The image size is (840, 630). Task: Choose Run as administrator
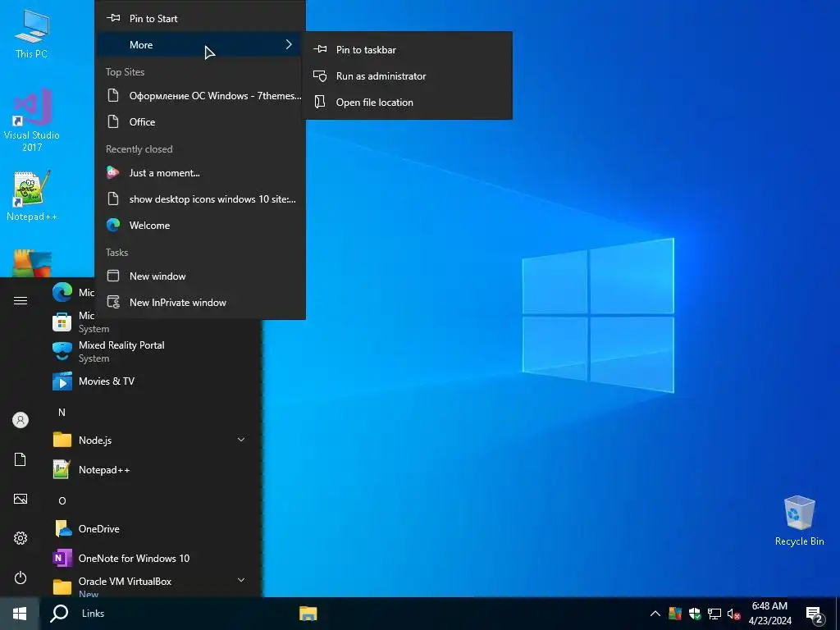[x=407, y=76]
